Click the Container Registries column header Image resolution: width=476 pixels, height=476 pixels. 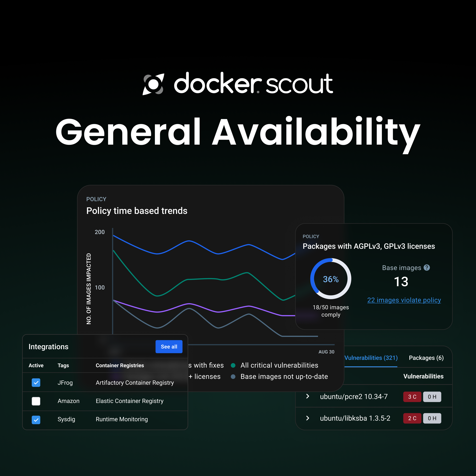tap(120, 365)
